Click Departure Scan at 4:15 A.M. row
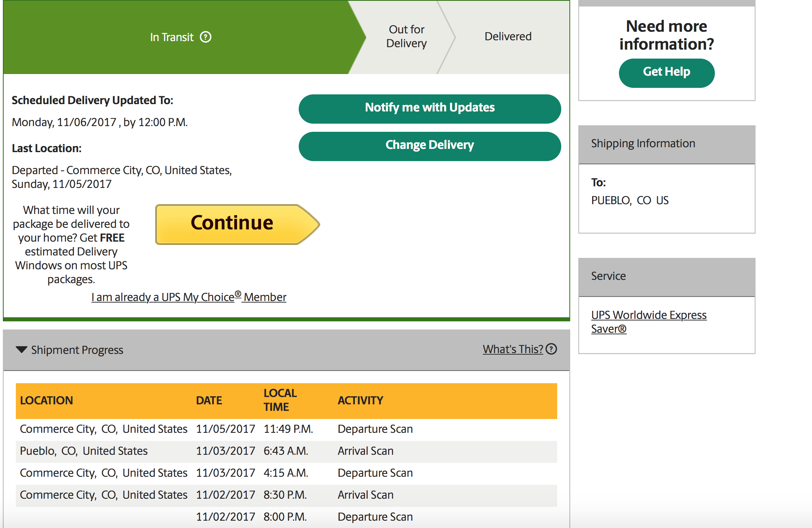 click(375, 473)
